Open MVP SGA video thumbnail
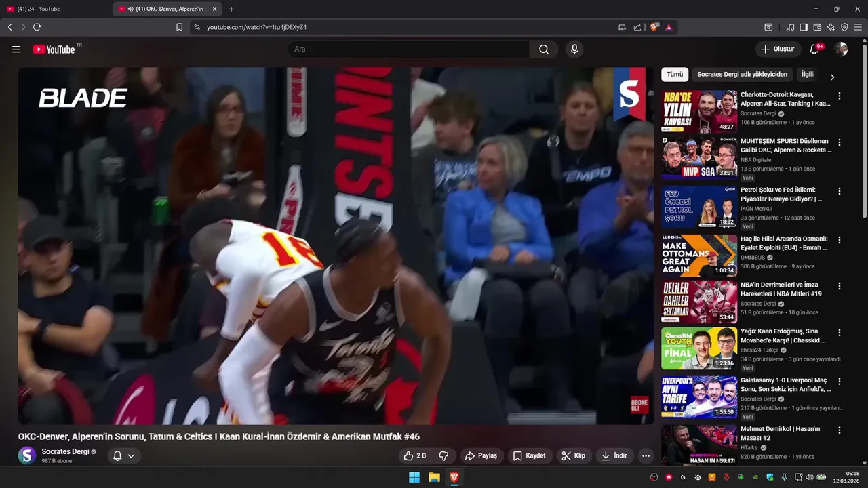Viewport: 868px width, 488px height. pyautogui.click(x=699, y=158)
